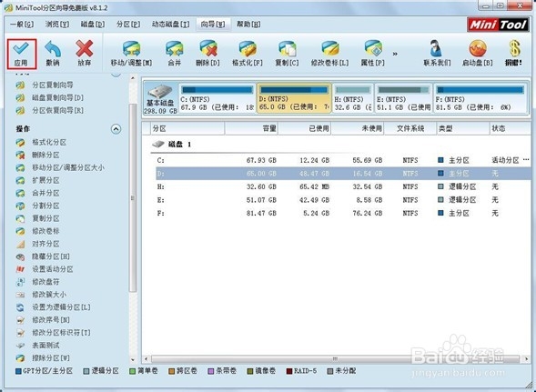
Task: Choose 移动分区/调整分区大小 operation
Action: point(68,167)
